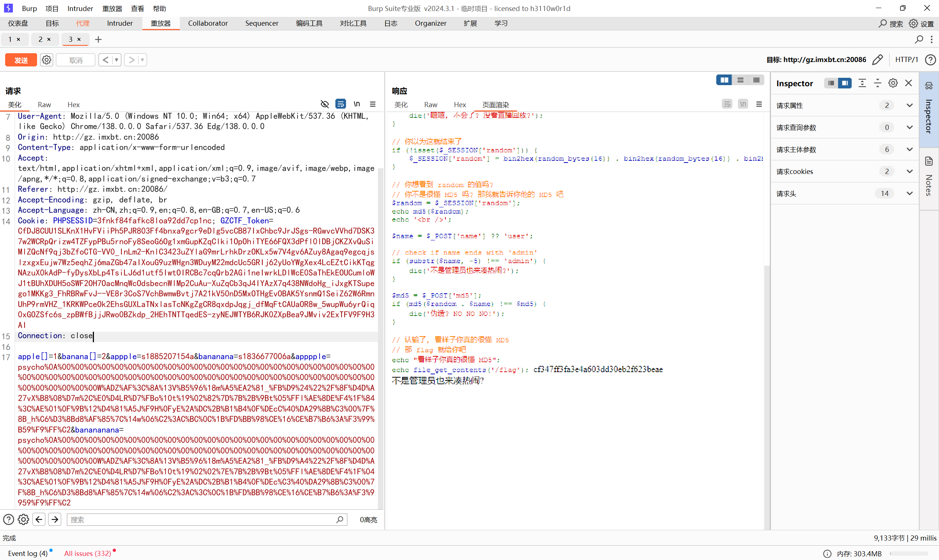Open the Event log (4) panel
Image resolution: width=939 pixels, height=560 pixels.
(x=28, y=553)
